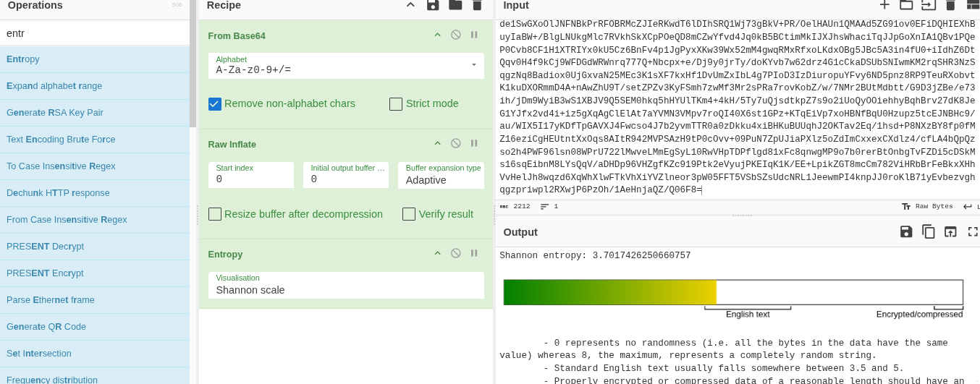Maximise the output pane
Screen dimensions: 980x384
point(973,231)
